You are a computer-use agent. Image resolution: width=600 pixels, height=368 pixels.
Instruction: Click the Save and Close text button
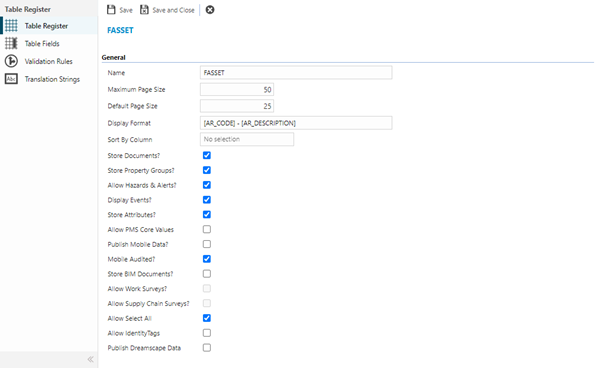(x=173, y=10)
